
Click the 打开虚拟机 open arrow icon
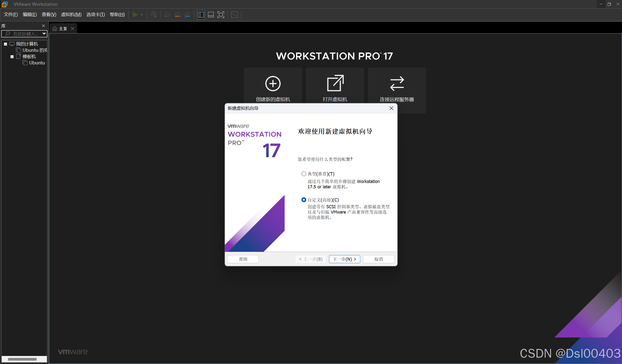pos(335,83)
